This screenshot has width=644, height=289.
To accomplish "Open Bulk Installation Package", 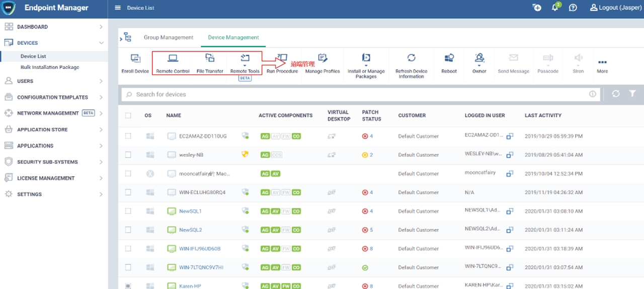I will (50, 67).
